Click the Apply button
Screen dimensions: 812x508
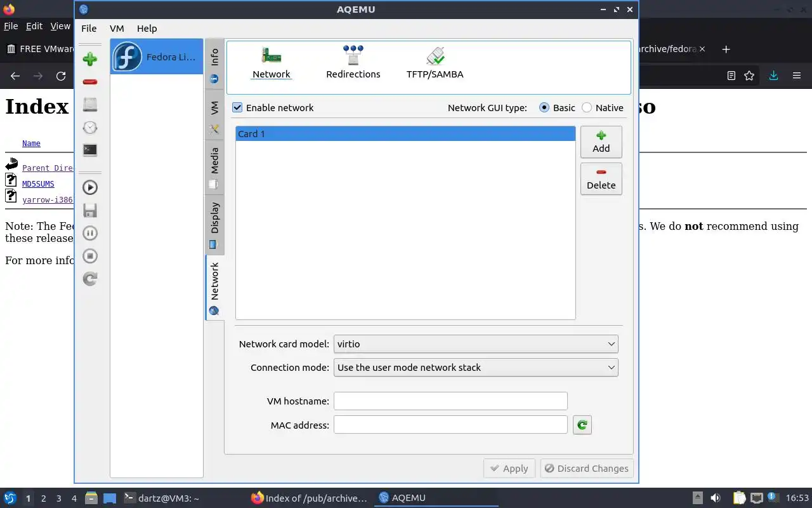point(509,469)
